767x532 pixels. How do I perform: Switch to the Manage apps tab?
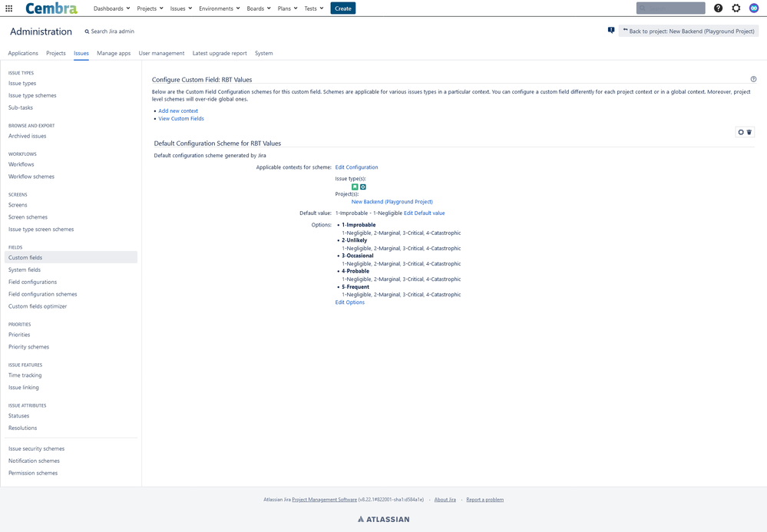tap(114, 53)
